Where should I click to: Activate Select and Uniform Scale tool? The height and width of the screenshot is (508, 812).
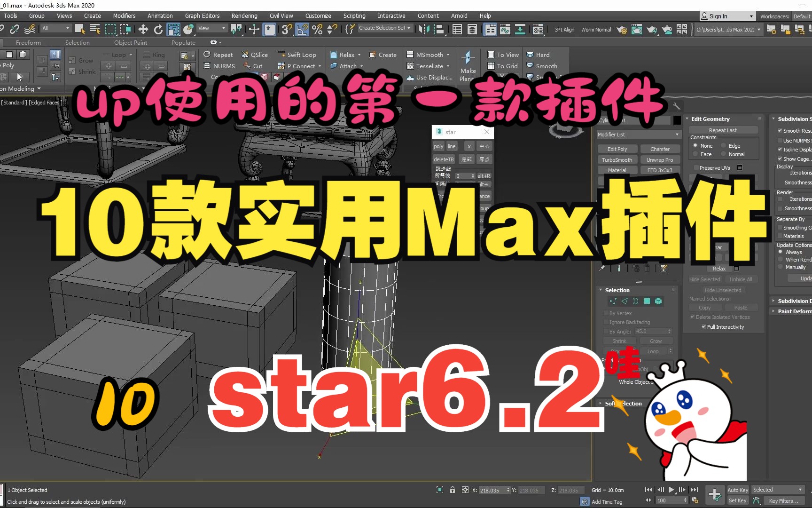(x=173, y=29)
